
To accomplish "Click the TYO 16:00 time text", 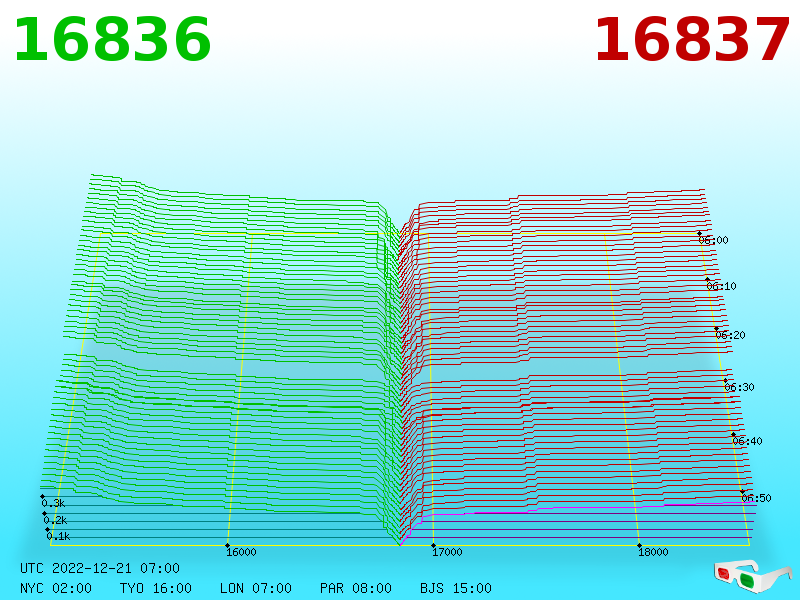I will pyautogui.click(x=156, y=588).
